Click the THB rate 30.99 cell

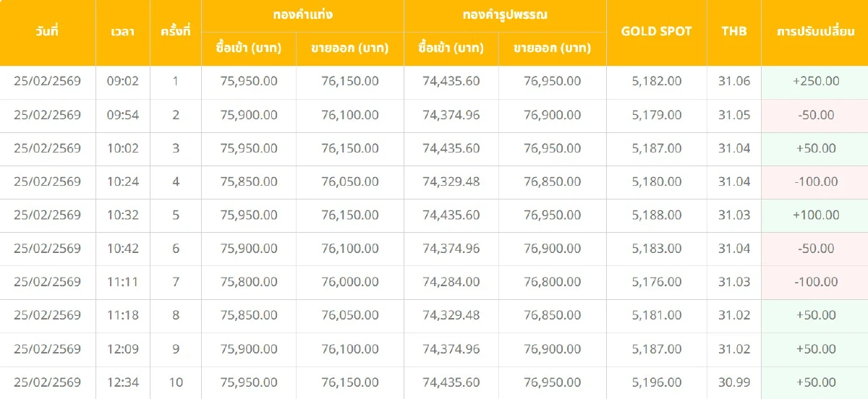tap(733, 382)
